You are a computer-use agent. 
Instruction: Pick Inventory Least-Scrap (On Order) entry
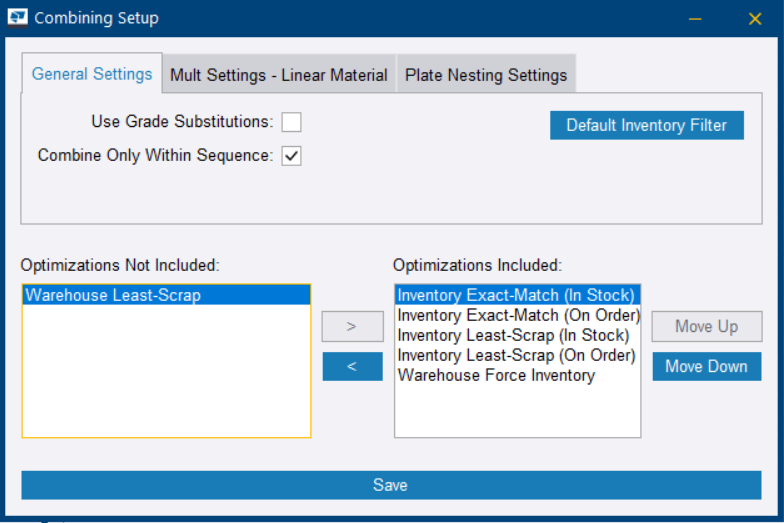(516, 355)
